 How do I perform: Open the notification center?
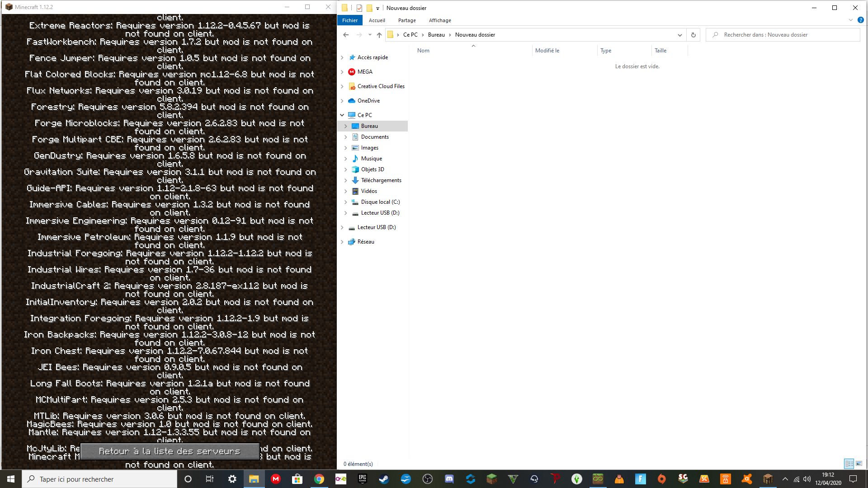pos(853,479)
